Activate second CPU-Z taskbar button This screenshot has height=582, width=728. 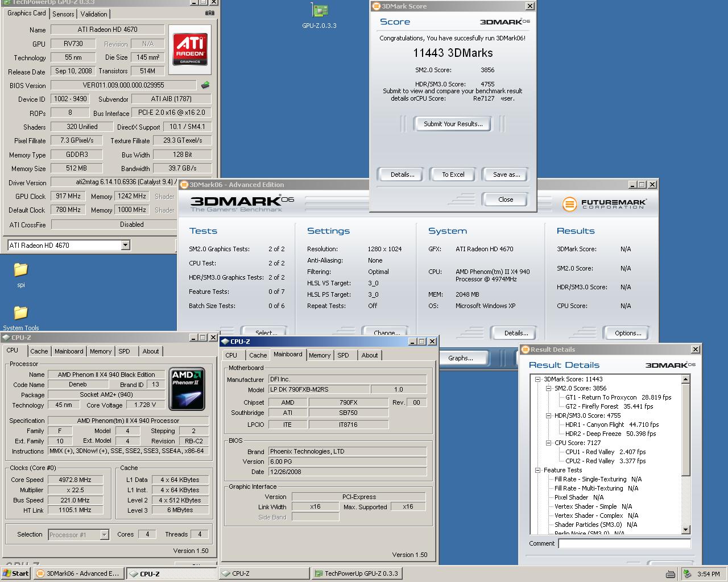pyautogui.click(x=264, y=573)
